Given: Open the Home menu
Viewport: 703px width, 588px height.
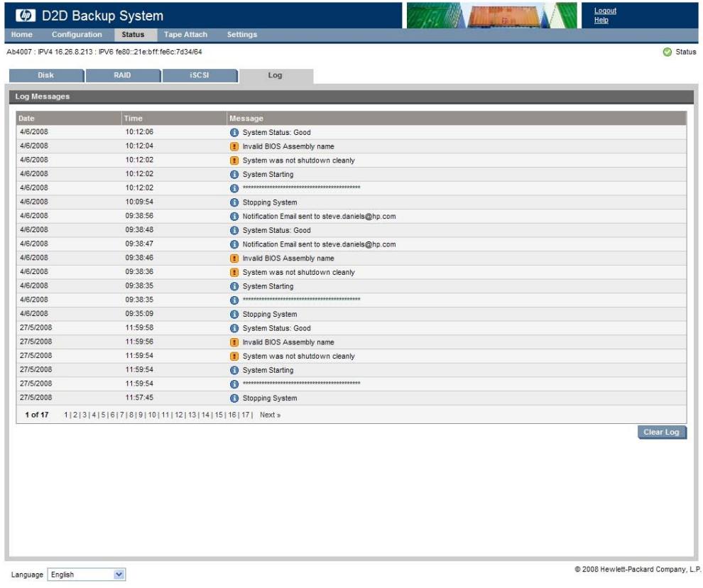Looking at the screenshot, I should (x=21, y=35).
